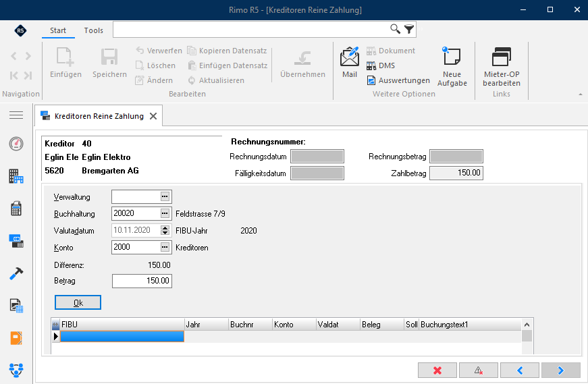
Task: Open the orange note sidebar icon
Action: click(16, 338)
